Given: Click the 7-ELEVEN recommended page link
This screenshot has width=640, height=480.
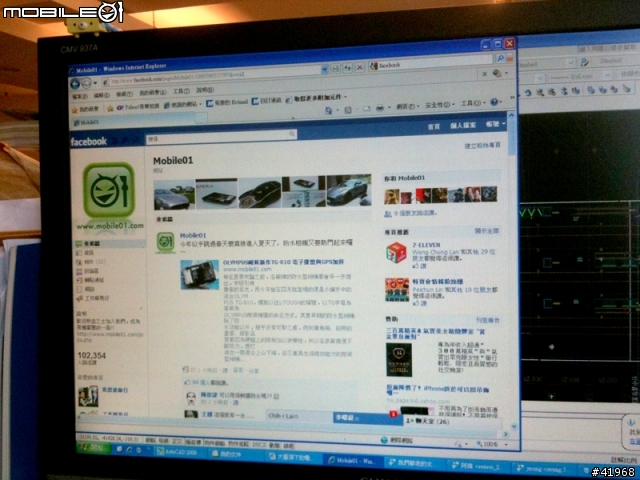Looking at the screenshot, I should point(426,245).
